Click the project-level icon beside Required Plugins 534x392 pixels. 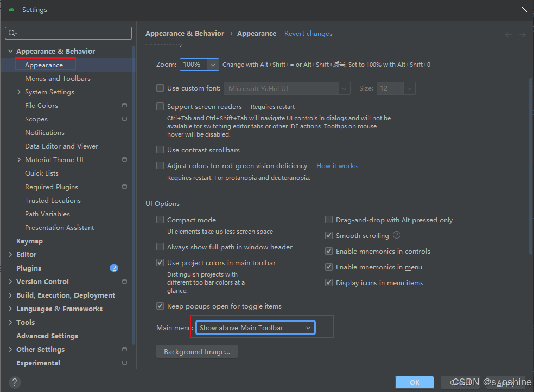[125, 187]
